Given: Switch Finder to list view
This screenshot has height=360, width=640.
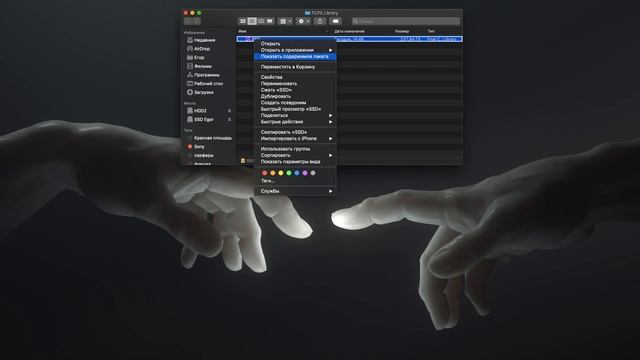Looking at the screenshot, I should tap(252, 21).
